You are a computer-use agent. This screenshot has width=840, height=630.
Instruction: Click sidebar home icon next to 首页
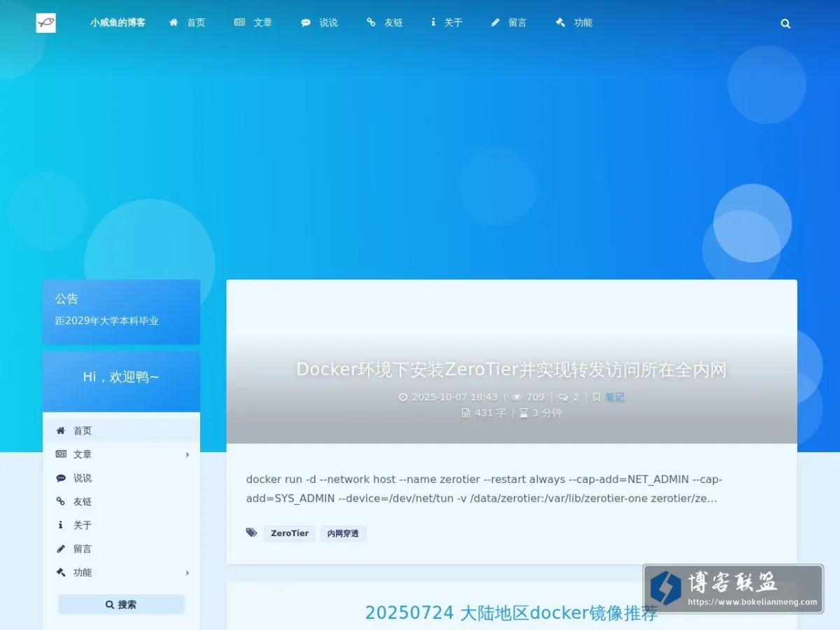61,430
